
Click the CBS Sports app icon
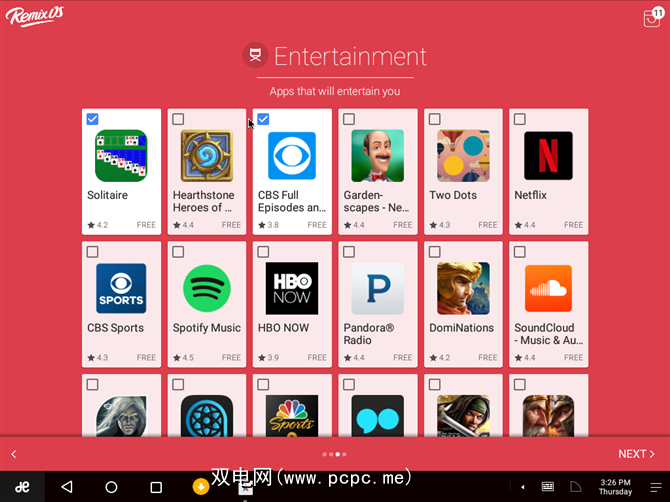pyautogui.click(x=121, y=288)
